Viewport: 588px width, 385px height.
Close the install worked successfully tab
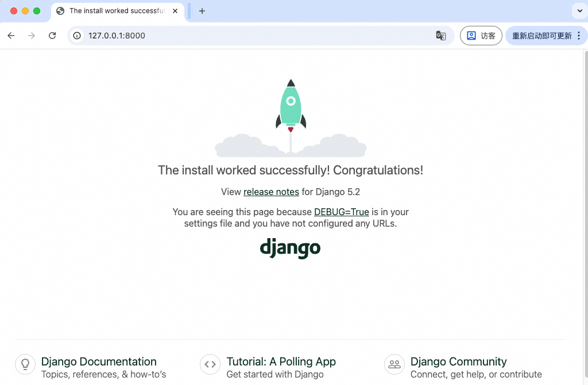point(175,11)
